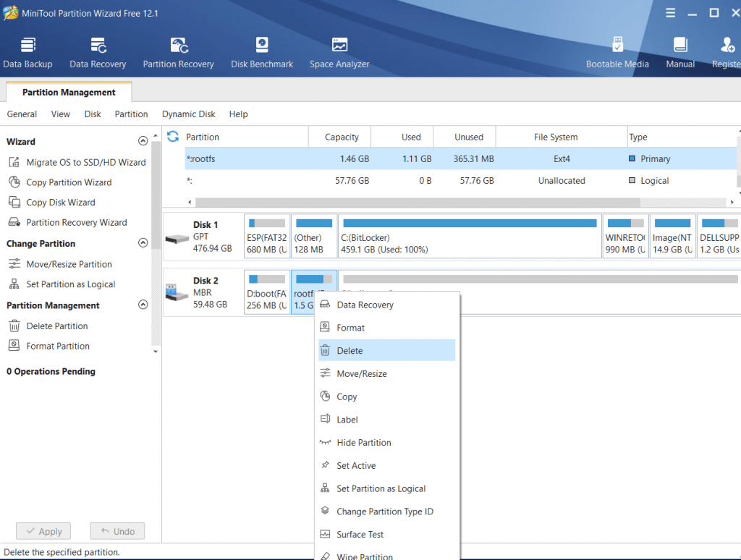Click the Set Active pin icon

pos(325,465)
